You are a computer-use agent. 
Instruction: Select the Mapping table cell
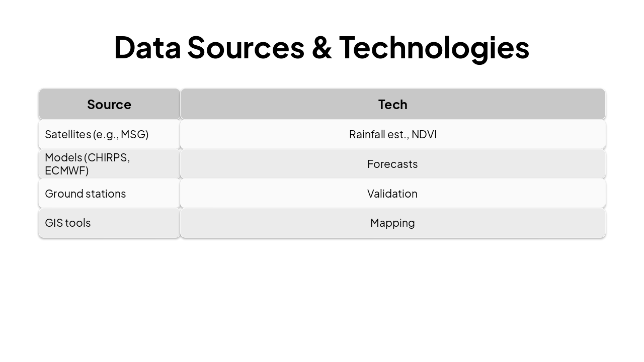coord(392,223)
